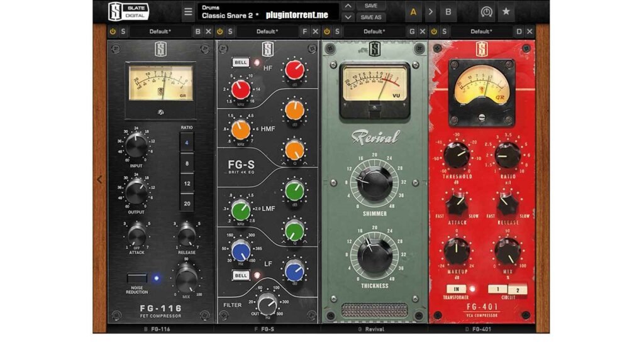Click the SAVE button
This screenshot has height=362, width=644.
tap(370, 6)
